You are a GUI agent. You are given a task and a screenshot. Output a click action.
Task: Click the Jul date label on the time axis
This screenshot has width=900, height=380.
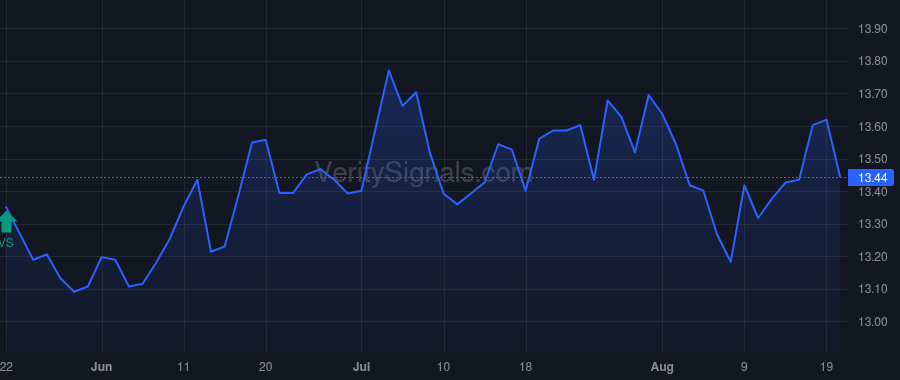(x=361, y=367)
